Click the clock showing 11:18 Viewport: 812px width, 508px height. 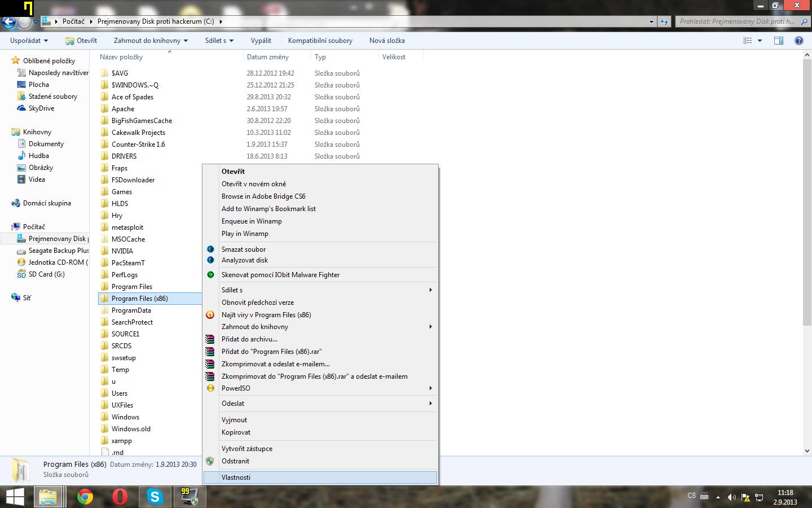coord(785,493)
